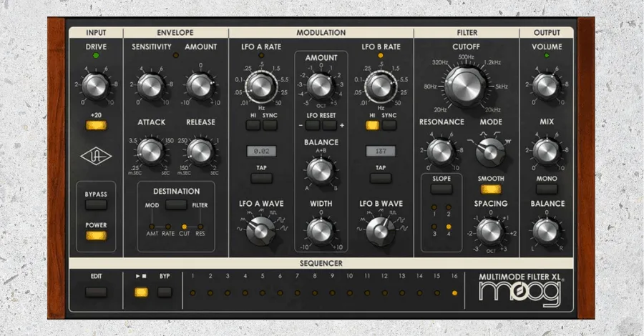The width and height of the screenshot is (644, 336).
Task: Toggle the Power button
Action: pos(96,235)
